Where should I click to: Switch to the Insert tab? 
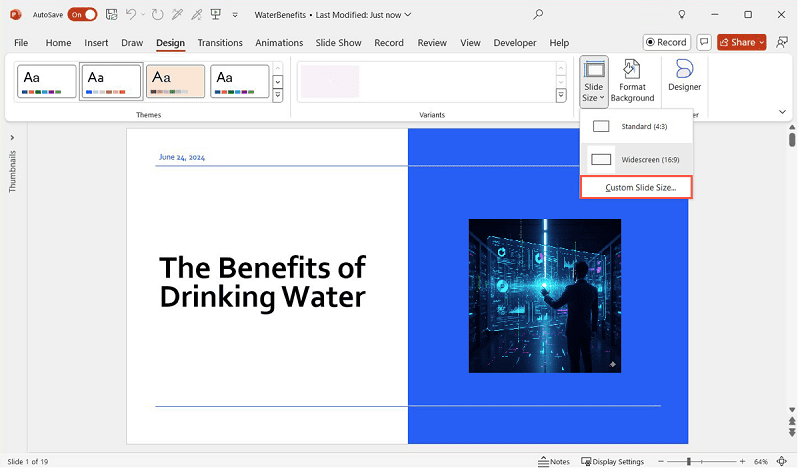click(96, 43)
